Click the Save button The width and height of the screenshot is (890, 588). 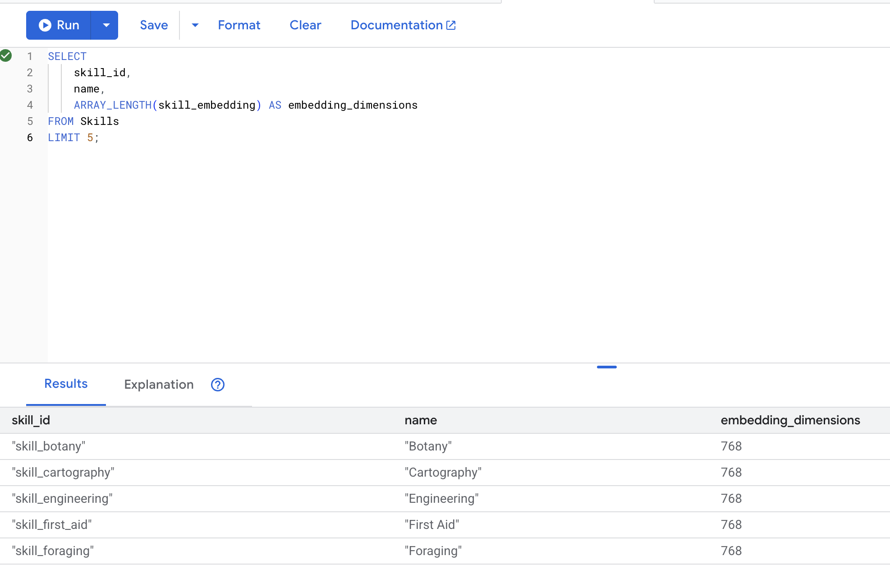click(x=154, y=25)
